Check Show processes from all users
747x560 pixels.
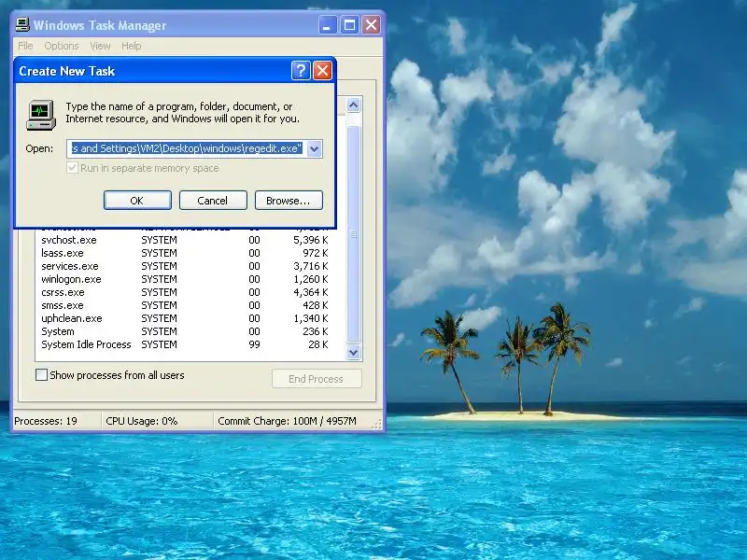[41, 375]
